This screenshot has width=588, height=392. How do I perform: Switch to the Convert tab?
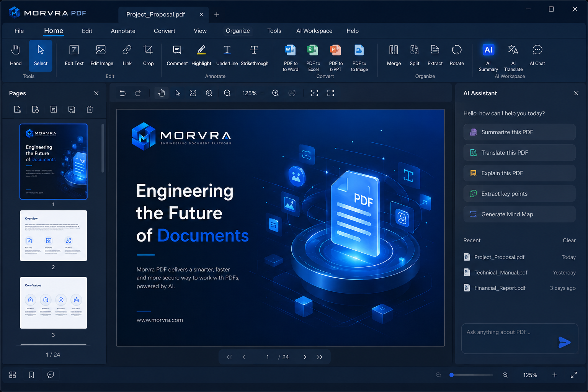pyautogui.click(x=165, y=31)
